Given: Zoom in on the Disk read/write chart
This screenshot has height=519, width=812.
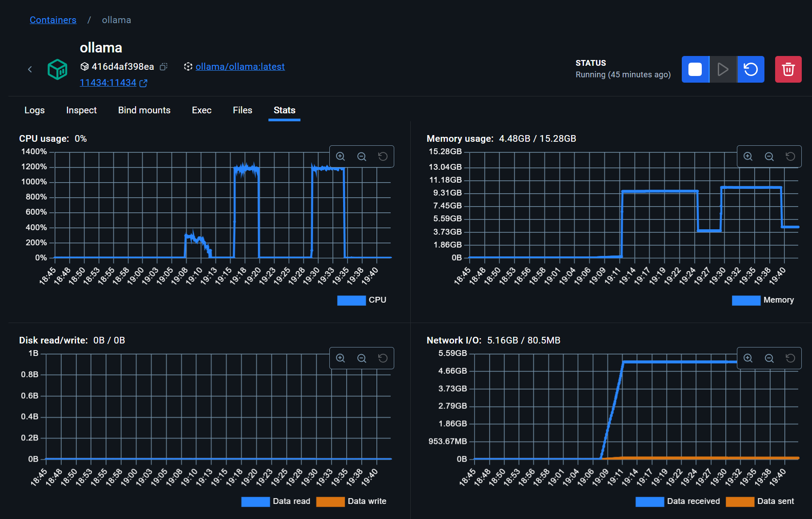Looking at the screenshot, I should tap(340, 358).
